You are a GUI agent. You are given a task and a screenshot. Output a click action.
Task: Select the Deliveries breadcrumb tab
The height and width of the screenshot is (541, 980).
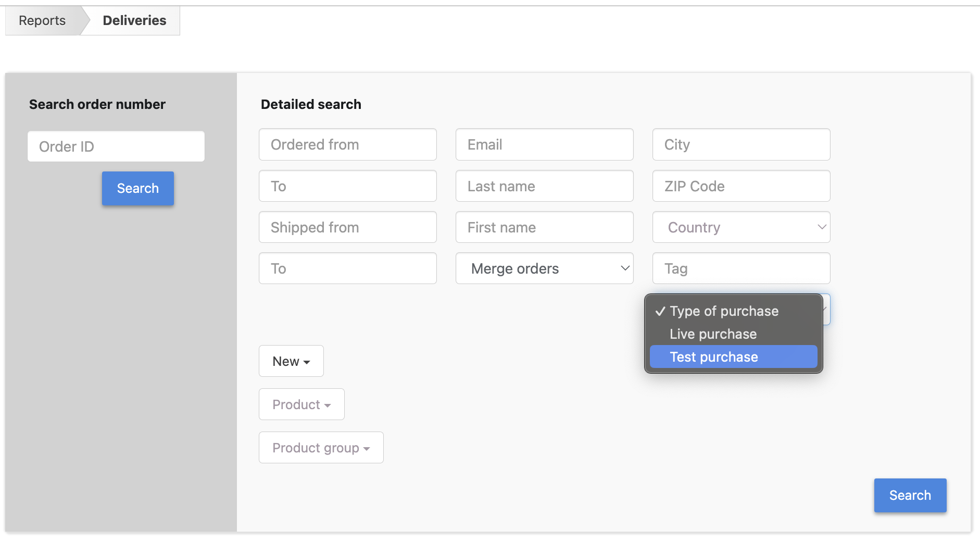[x=134, y=20]
